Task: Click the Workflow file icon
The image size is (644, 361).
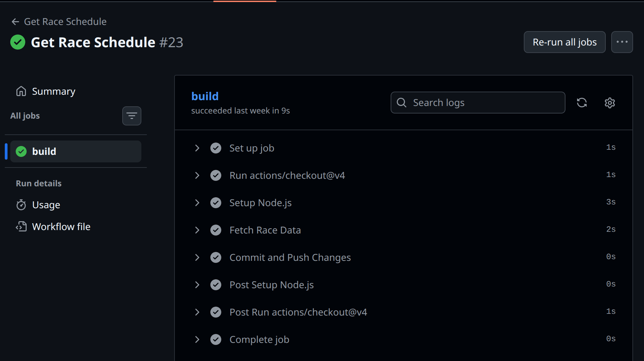Action: [x=21, y=227]
